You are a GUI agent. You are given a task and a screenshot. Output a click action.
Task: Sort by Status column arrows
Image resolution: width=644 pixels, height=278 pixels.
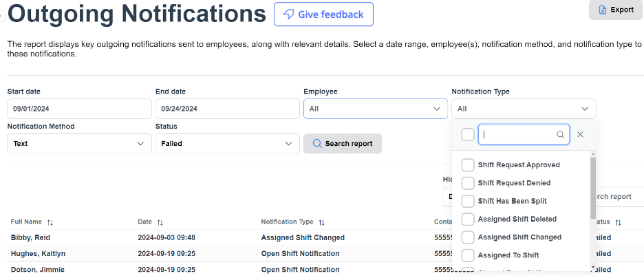point(618,222)
